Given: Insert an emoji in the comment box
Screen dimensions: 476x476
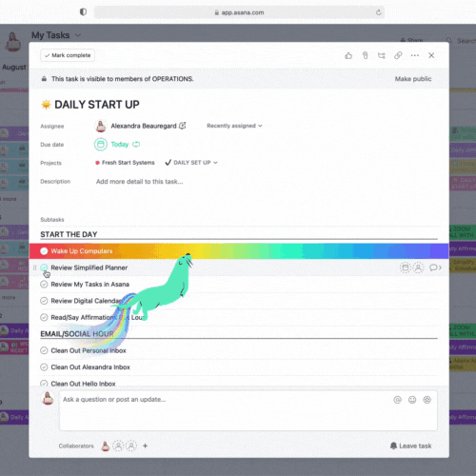Looking at the screenshot, I should click(412, 400).
